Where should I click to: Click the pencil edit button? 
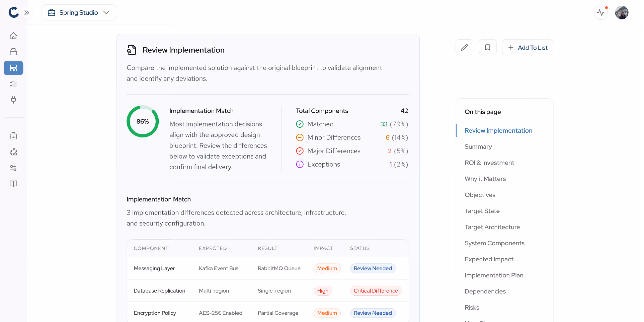point(464,47)
